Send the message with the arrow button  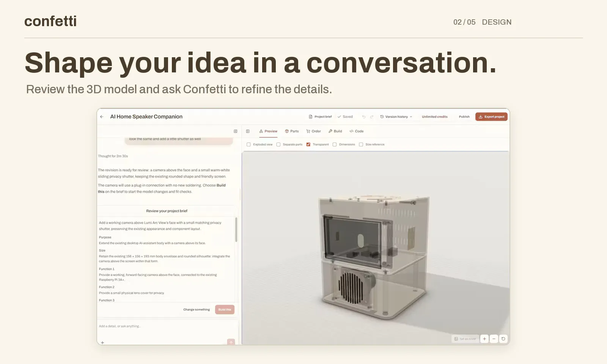(x=231, y=342)
